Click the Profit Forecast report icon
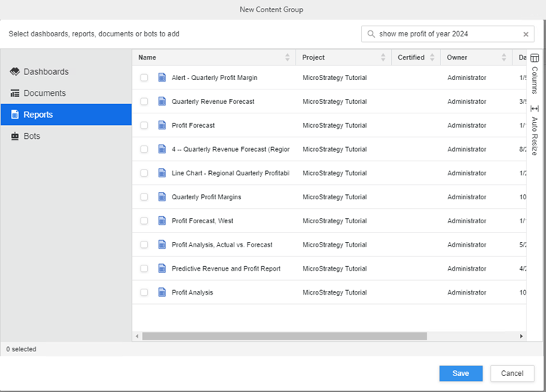The height and width of the screenshot is (392, 546). click(x=162, y=125)
